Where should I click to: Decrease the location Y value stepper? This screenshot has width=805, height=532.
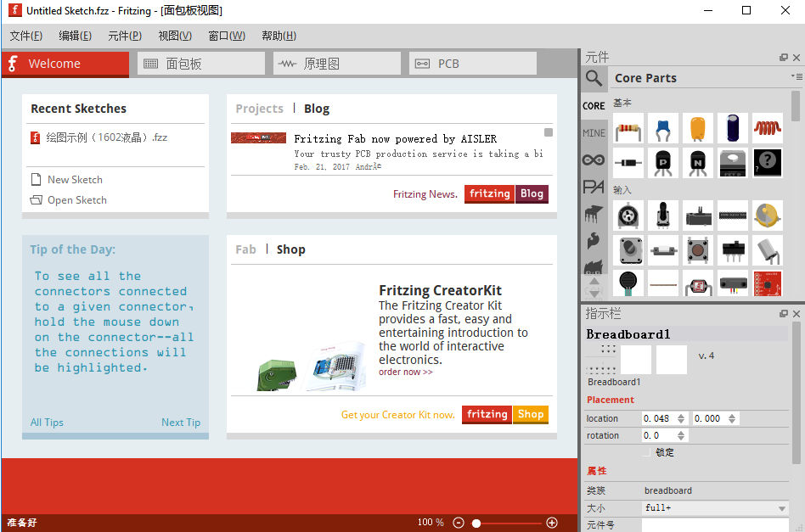point(732,421)
